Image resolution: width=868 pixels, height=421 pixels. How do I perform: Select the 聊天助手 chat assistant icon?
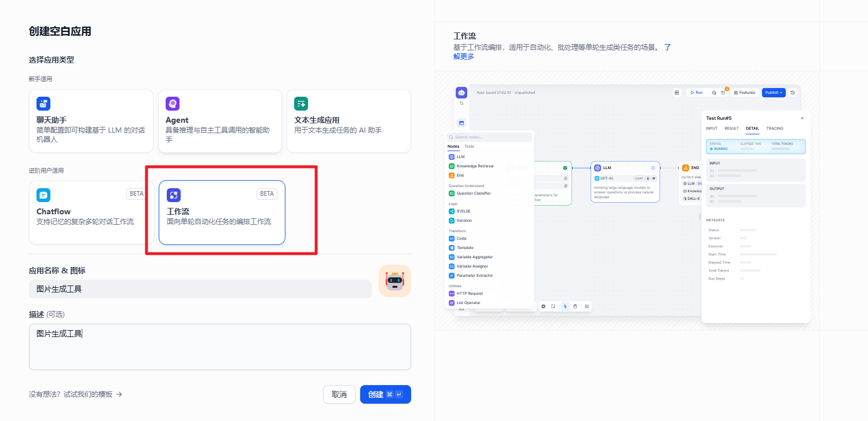[x=43, y=104]
